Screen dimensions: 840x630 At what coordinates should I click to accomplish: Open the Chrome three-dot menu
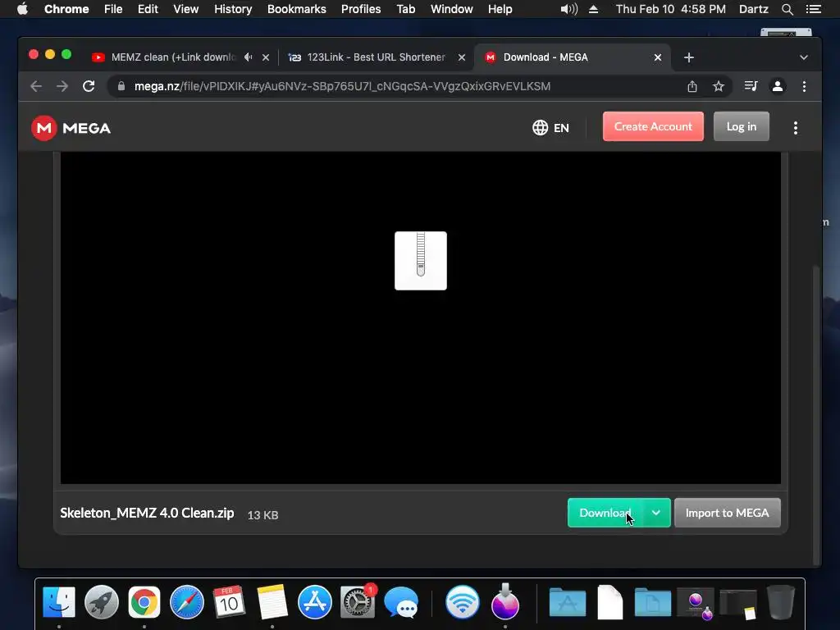[x=804, y=86]
